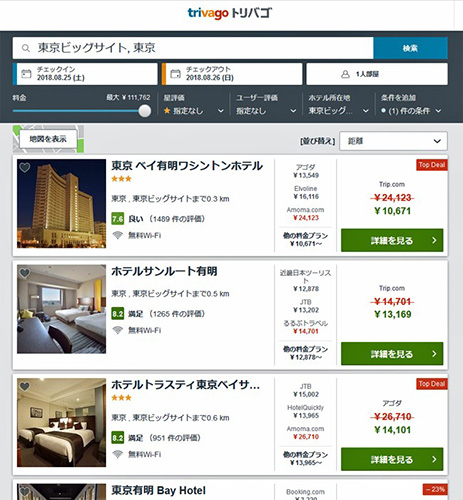
Task: Click the check-out calendar icon
Action: click(175, 74)
